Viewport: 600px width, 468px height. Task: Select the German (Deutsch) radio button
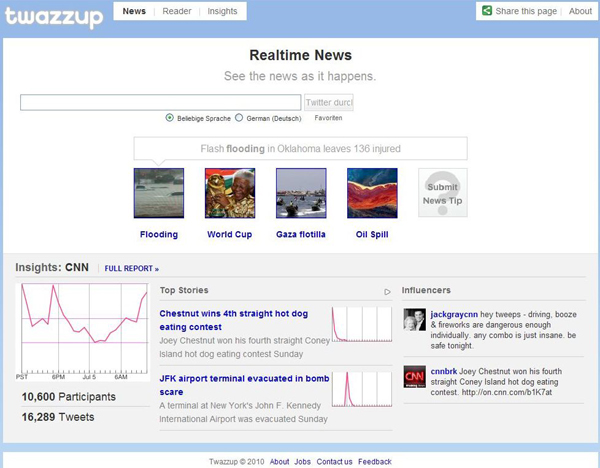point(239,117)
